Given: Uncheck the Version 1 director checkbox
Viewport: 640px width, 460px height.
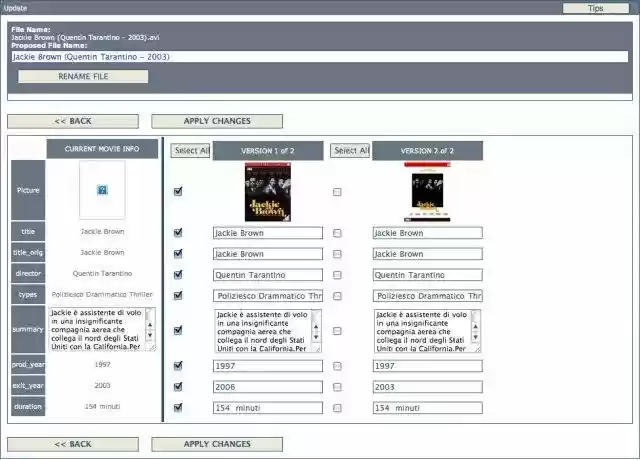Looking at the screenshot, I should (x=178, y=275).
